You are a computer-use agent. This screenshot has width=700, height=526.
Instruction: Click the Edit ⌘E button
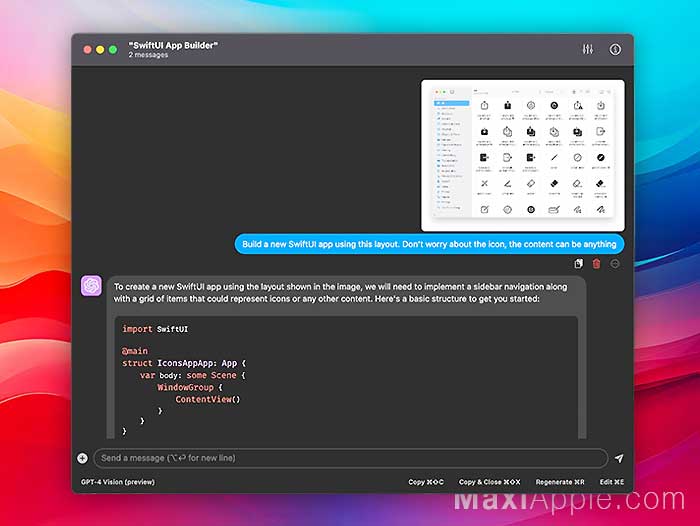pos(612,482)
